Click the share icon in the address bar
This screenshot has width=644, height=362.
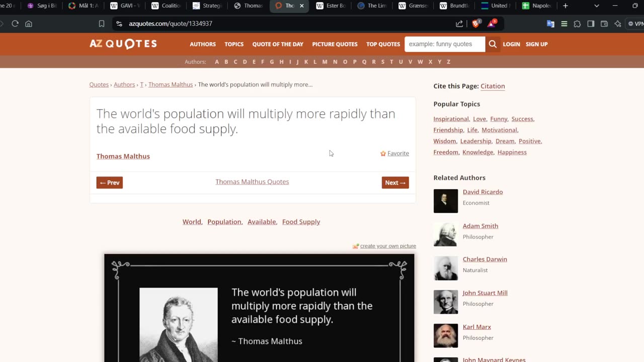[459, 24]
